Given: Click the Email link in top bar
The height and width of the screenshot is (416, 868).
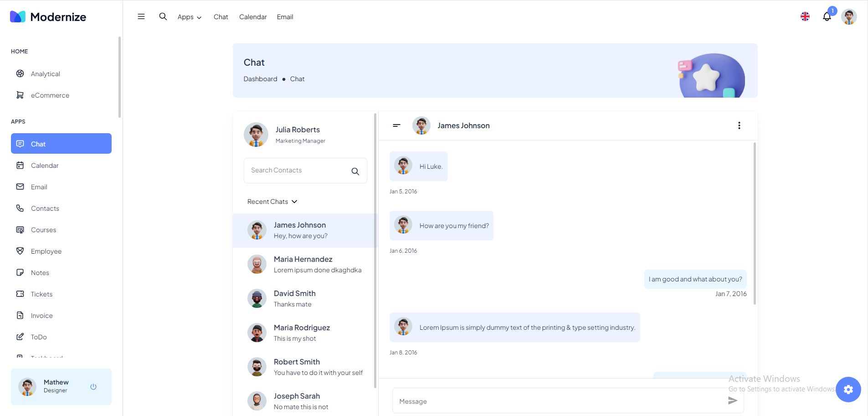Looking at the screenshot, I should click(285, 17).
